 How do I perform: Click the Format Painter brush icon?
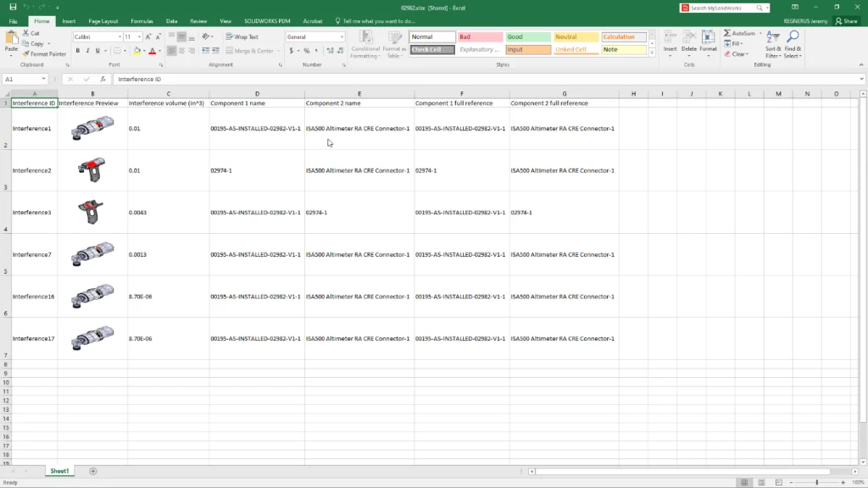point(26,53)
